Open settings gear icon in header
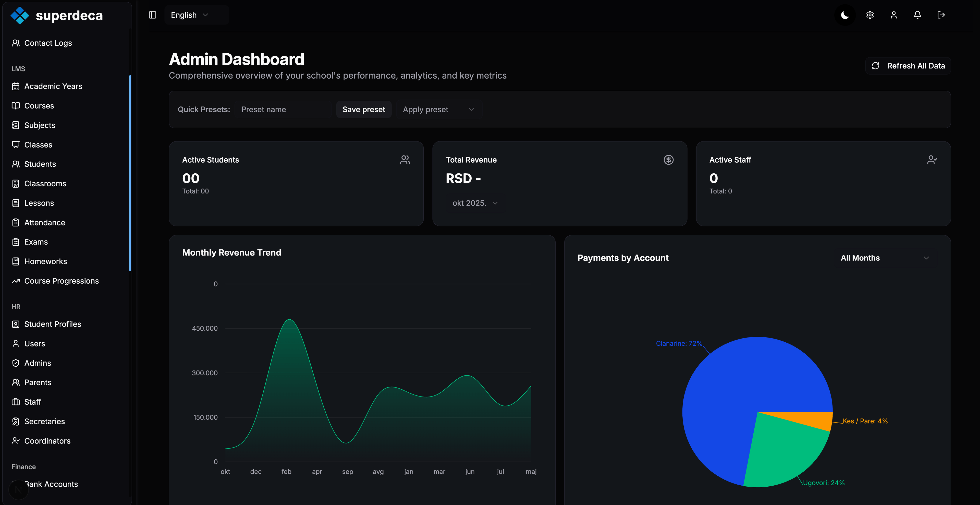The image size is (980, 505). coord(870,15)
